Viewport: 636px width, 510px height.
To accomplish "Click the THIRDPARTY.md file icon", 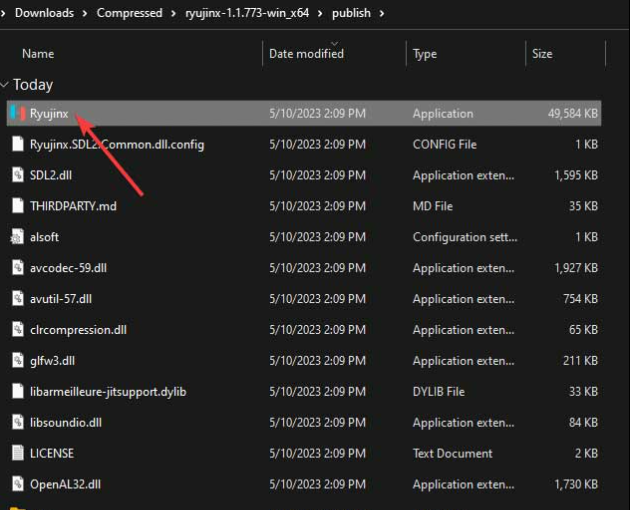I will [x=18, y=206].
